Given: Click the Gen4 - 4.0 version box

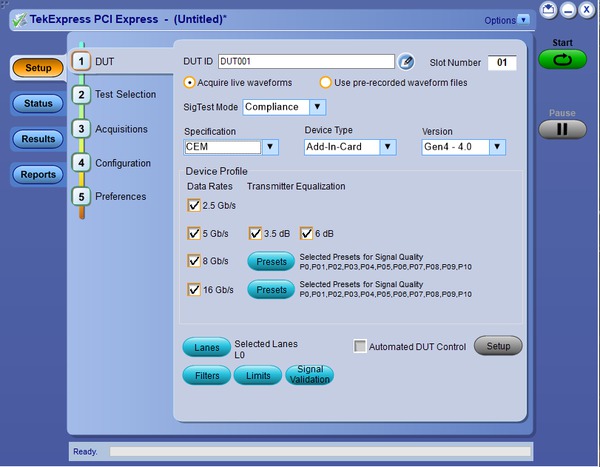Looking at the screenshot, I should click(455, 147).
